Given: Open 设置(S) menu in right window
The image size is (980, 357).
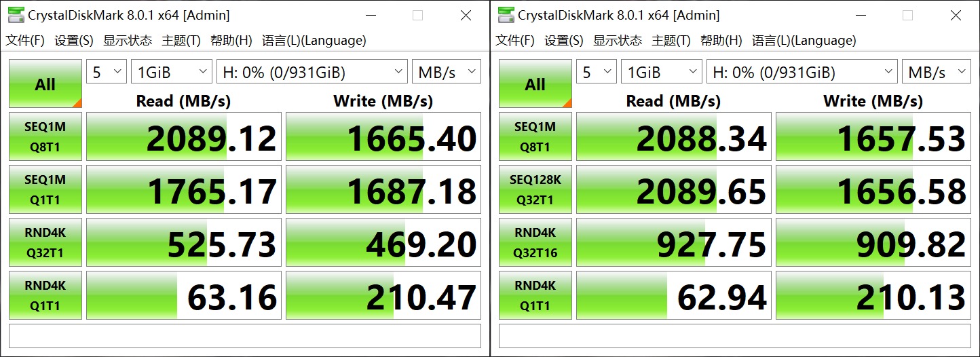Looking at the screenshot, I should [x=564, y=41].
